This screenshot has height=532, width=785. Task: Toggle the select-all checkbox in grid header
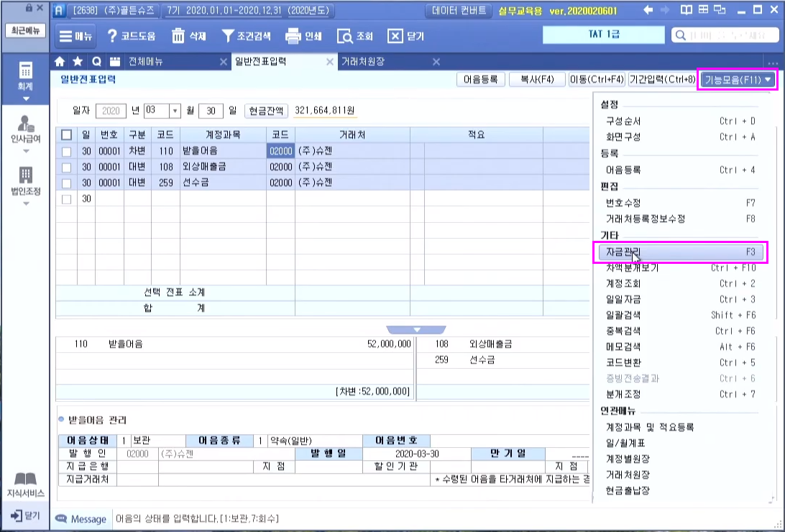pos(67,134)
